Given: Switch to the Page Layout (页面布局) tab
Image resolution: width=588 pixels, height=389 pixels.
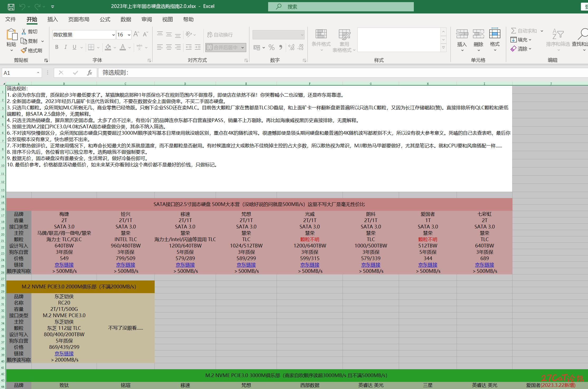Looking at the screenshot, I should [x=79, y=20].
